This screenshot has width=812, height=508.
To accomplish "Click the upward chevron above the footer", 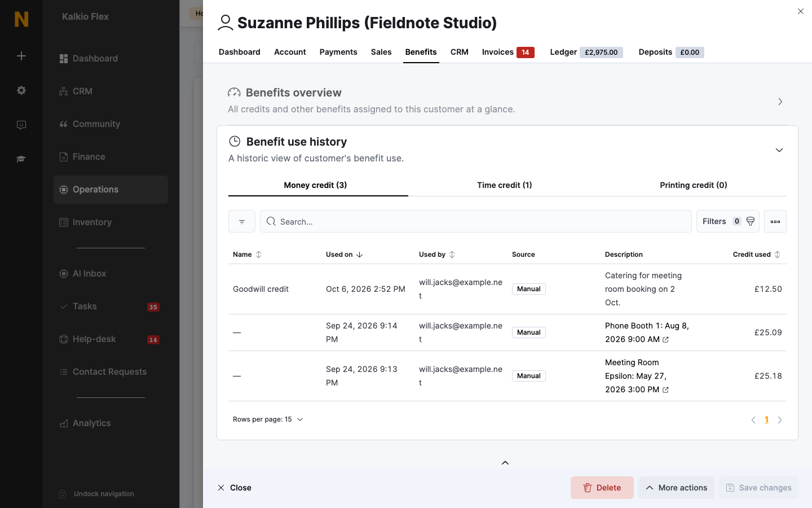I will [505, 463].
